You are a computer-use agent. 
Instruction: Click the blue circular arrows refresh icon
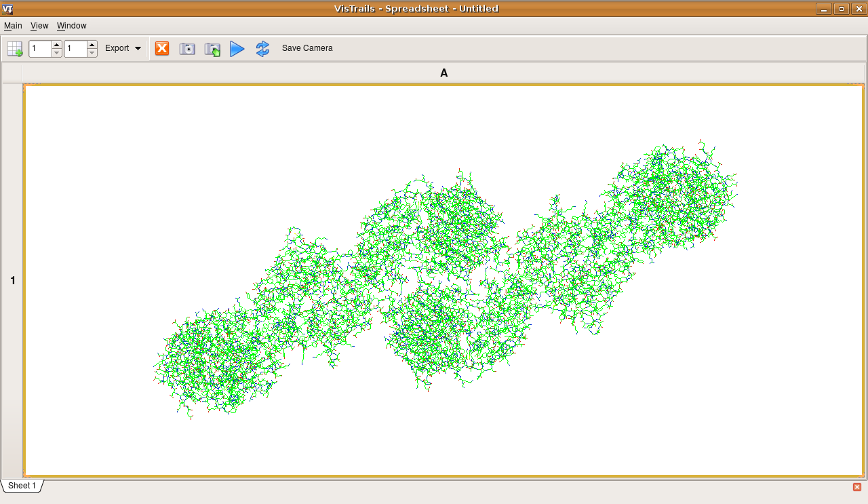coord(262,49)
